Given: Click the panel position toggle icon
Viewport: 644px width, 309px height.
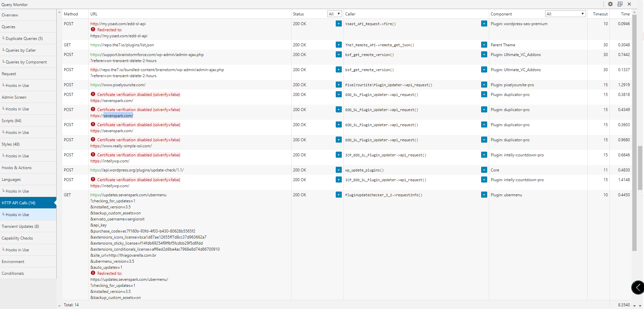Looking at the screenshot, I should click(x=620, y=4).
